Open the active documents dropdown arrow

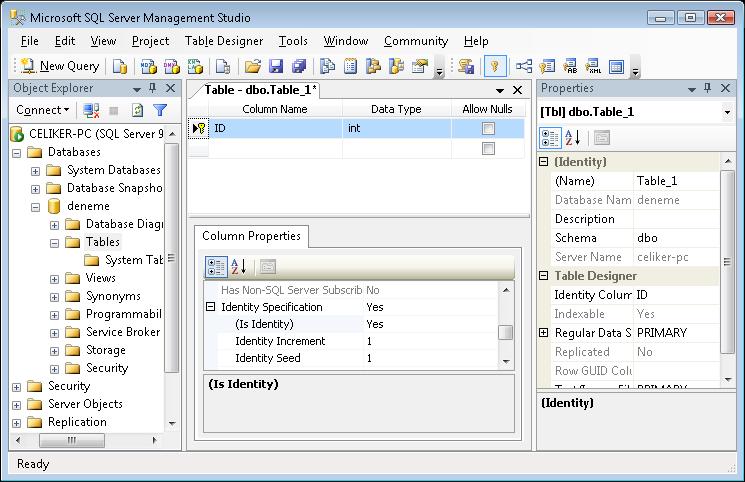tap(500, 90)
